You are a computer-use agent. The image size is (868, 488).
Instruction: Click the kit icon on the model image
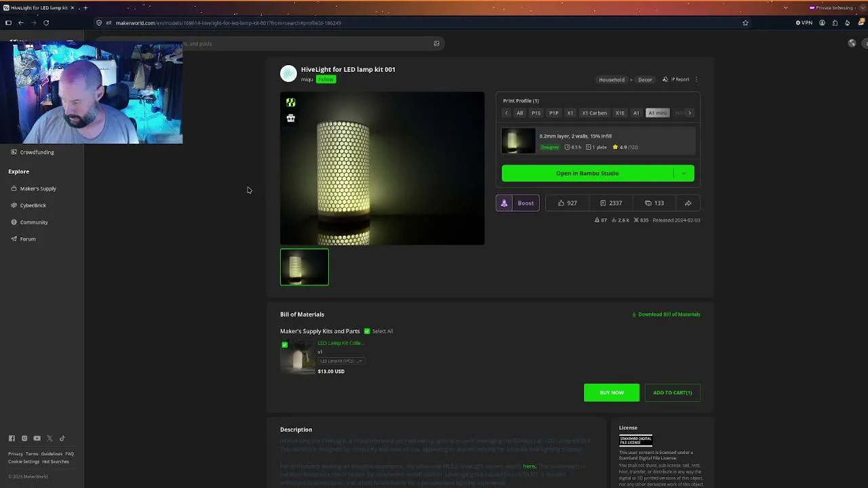coord(290,118)
